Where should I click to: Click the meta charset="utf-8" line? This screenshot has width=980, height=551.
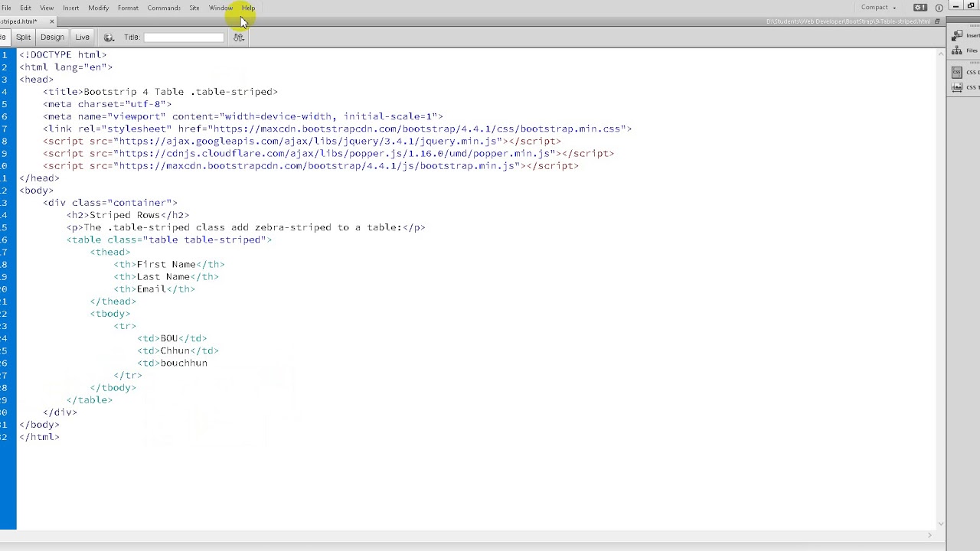click(107, 104)
